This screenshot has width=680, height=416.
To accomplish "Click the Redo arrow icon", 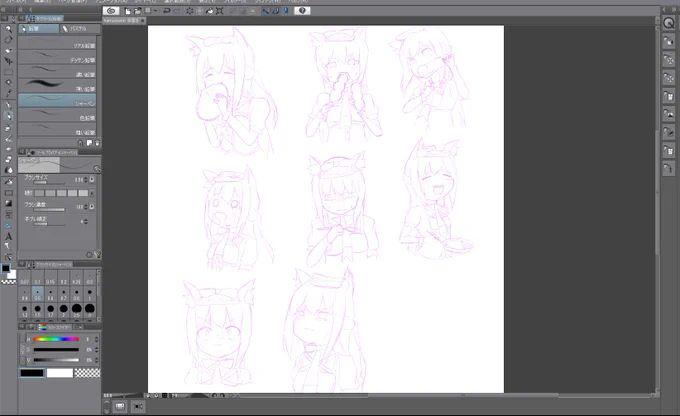I will click(177, 11).
